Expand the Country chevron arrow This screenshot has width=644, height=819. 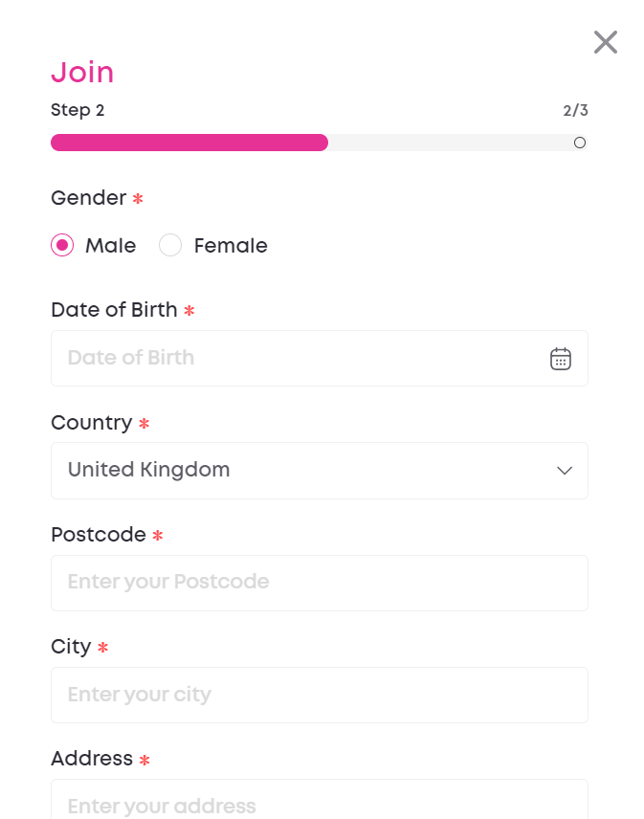(x=565, y=471)
